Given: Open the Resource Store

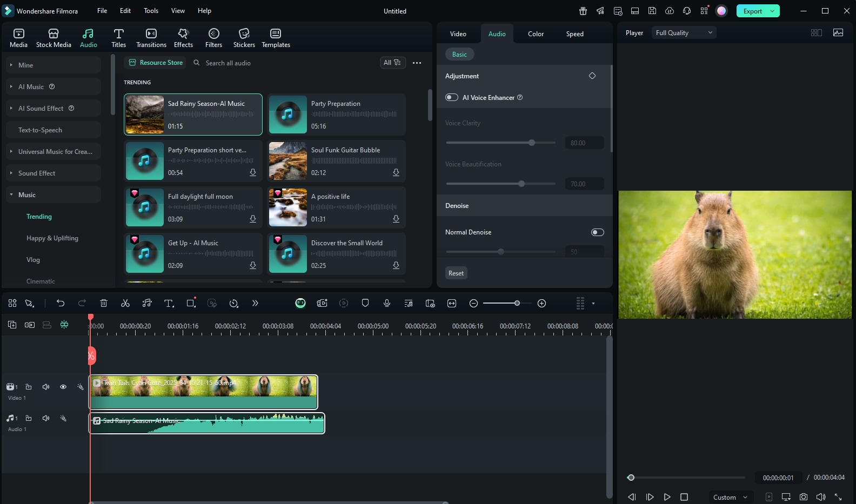Looking at the screenshot, I should point(156,63).
